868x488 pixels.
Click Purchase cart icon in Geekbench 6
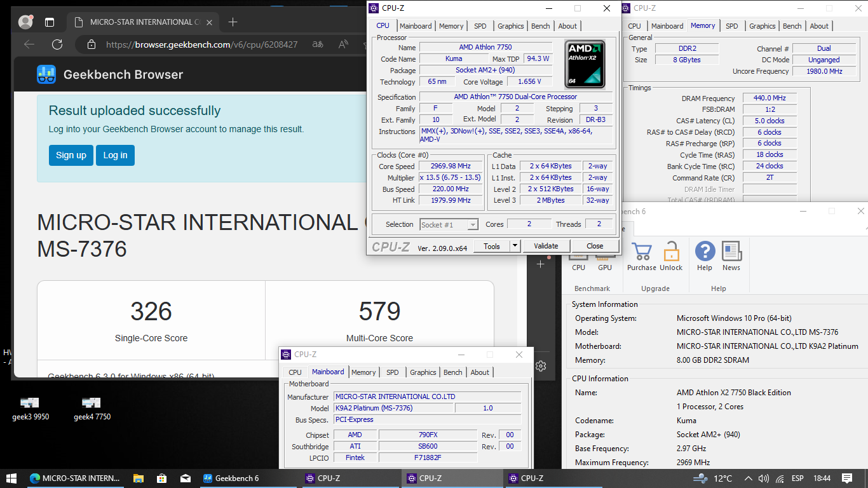[x=642, y=252]
